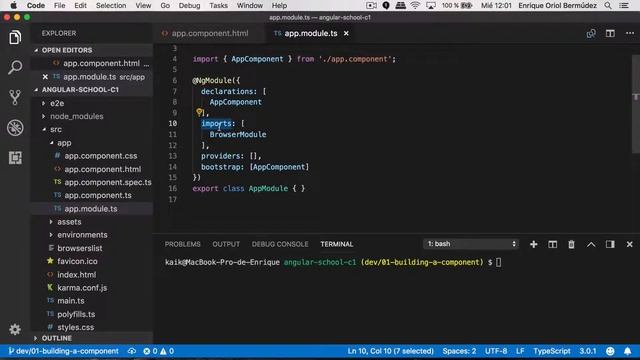The width and height of the screenshot is (640, 360).
Task: Close the app.module.ts editor tab
Action: tap(346, 33)
